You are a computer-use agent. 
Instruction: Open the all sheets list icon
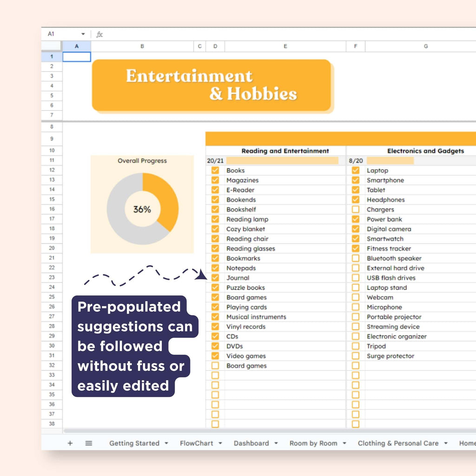88,443
